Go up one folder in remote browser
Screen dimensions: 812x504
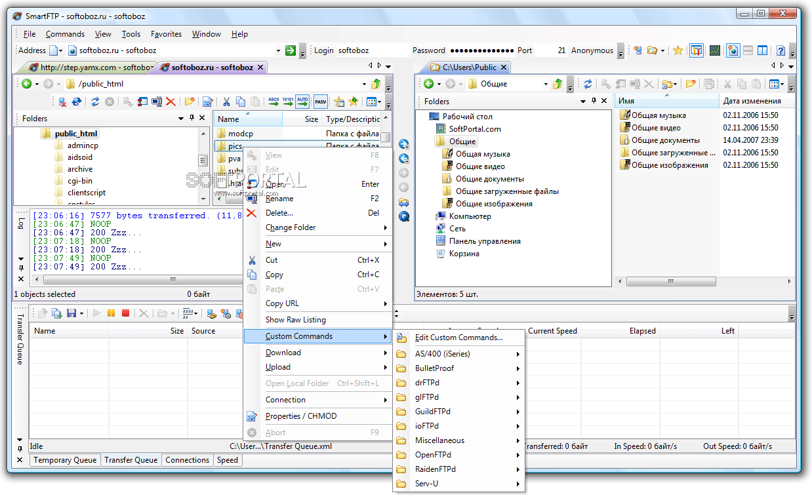pyautogui.click(x=376, y=84)
